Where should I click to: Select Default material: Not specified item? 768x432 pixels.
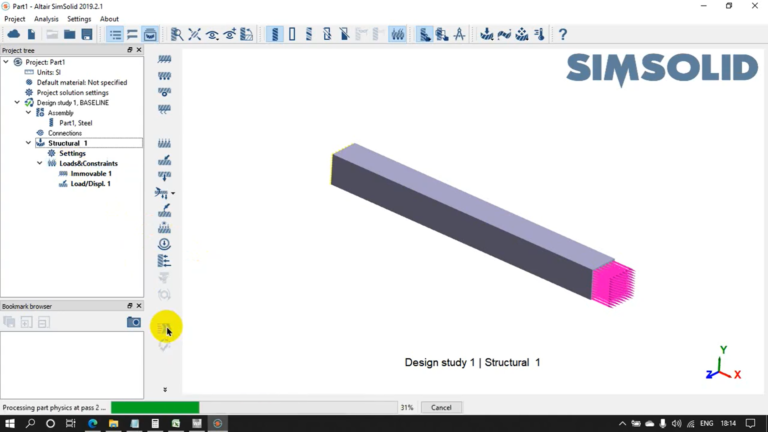(x=82, y=82)
